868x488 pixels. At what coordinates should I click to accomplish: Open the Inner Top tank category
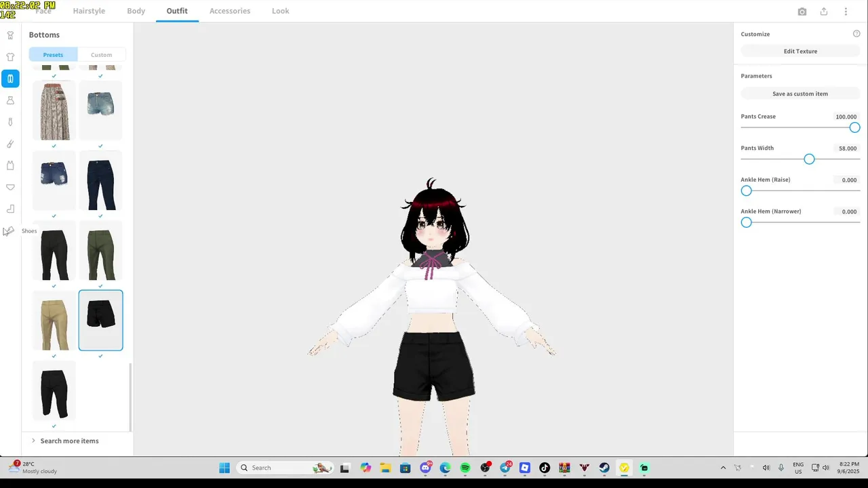(10, 165)
